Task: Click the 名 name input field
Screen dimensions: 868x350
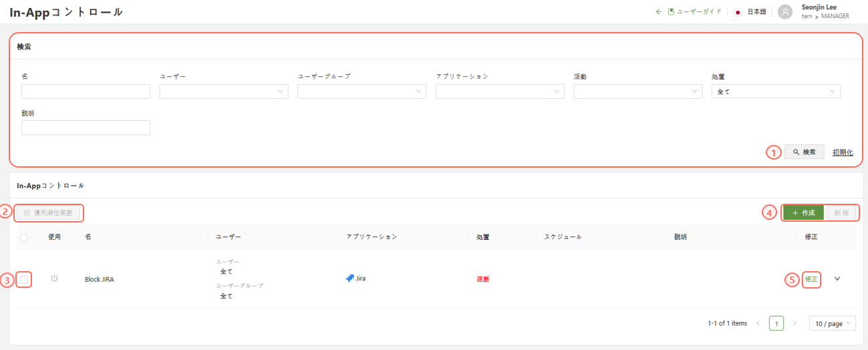Action: pyautogui.click(x=86, y=92)
